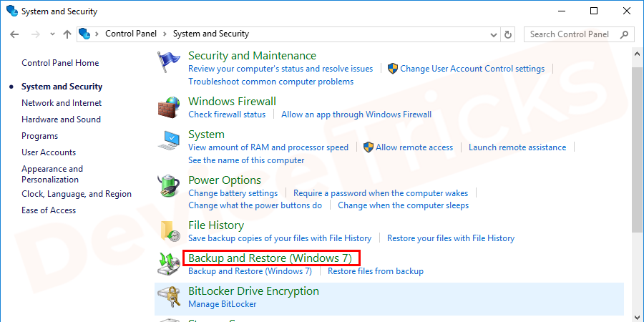Image resolution: width=644 pixels, height=322 pixels.
Task: Expand the Control Panel breadcrumb chevron
Action: click(x=165, y=34)
